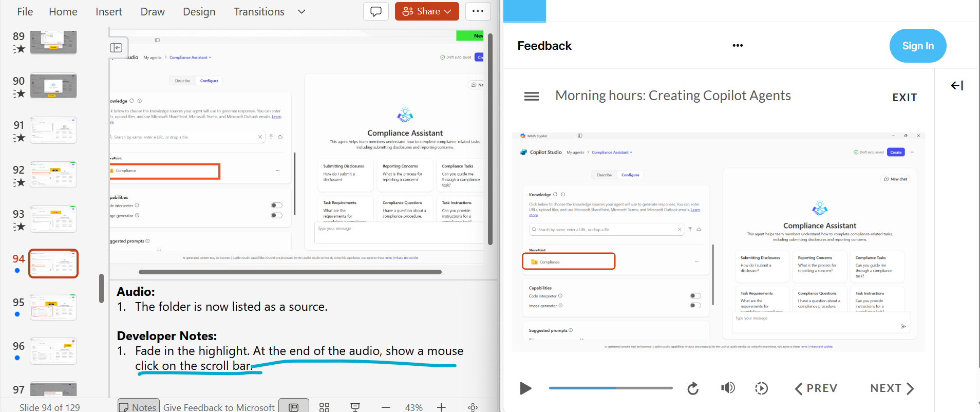Open the hamburger menu in the player

point(532,96)
